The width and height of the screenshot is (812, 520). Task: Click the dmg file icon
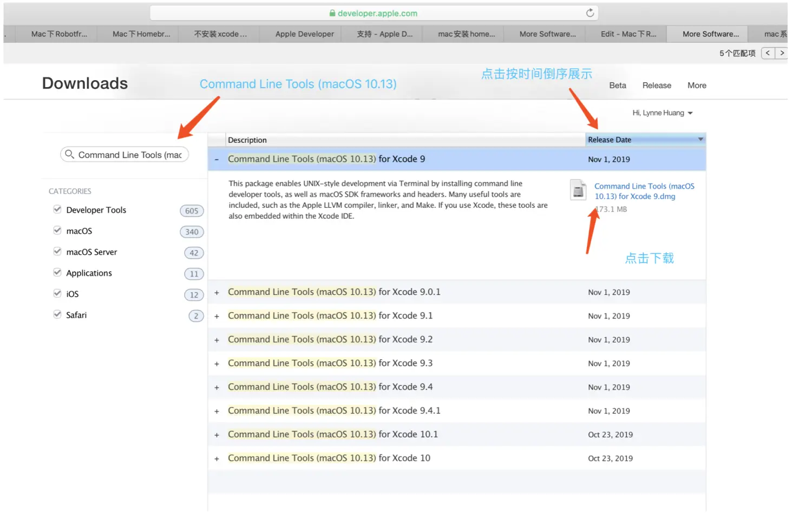pyautogui.click(x=578, y=190)
